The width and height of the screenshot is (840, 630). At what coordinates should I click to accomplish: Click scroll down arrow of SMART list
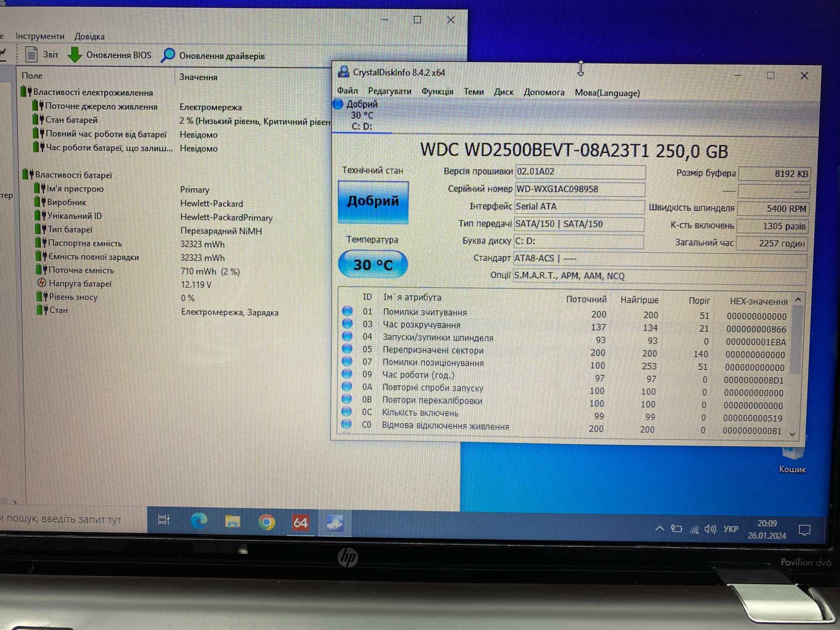[x=793, y=434]
